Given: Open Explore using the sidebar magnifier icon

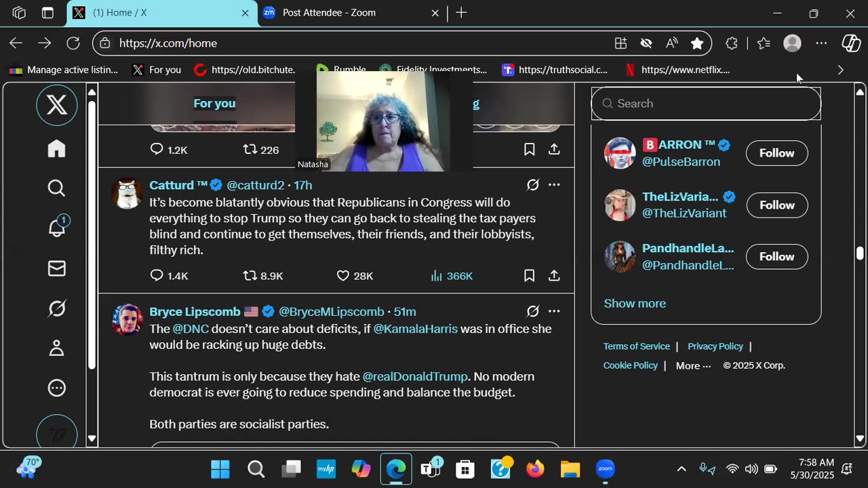Looking at the screenshot, I should (x=57, y=188).
